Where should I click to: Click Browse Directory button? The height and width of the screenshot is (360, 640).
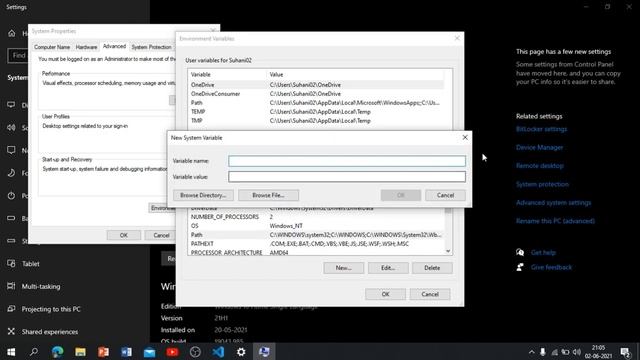pos(203,195)
